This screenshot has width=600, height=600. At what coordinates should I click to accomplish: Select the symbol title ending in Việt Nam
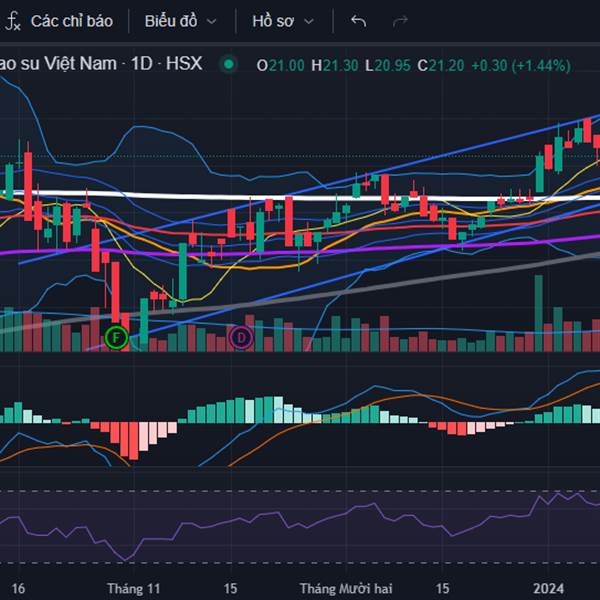click(58, 64)
